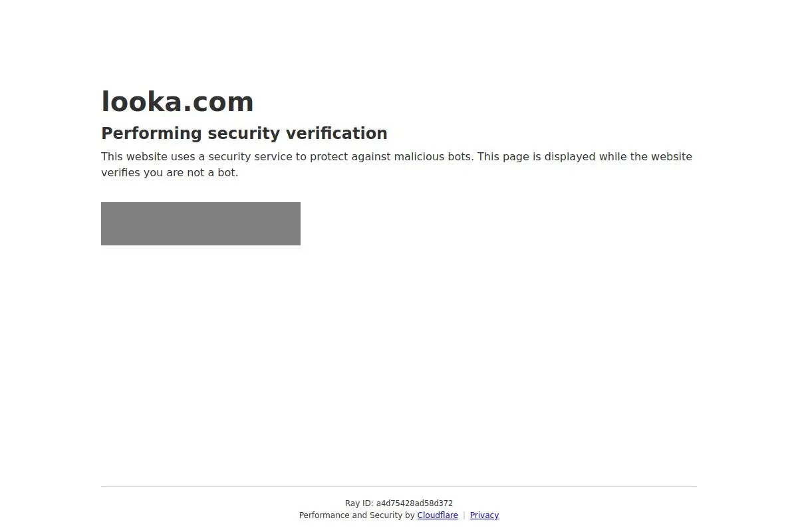Click 'This website uses' paragraph start

148,157
